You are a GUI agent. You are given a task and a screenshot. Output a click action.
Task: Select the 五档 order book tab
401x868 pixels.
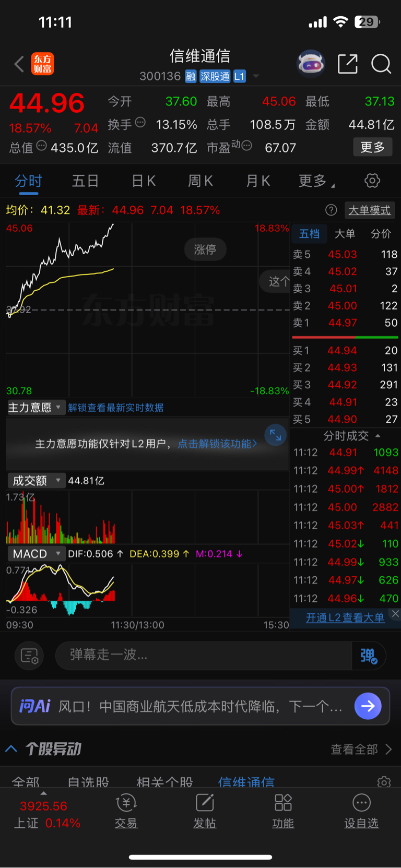point(309,234)
